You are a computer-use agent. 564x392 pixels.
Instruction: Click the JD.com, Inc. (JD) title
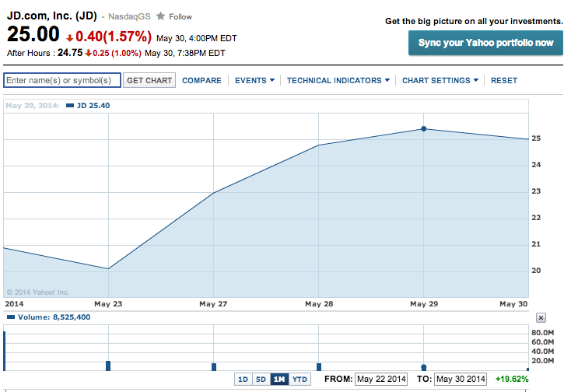click(x=52, y=16)
